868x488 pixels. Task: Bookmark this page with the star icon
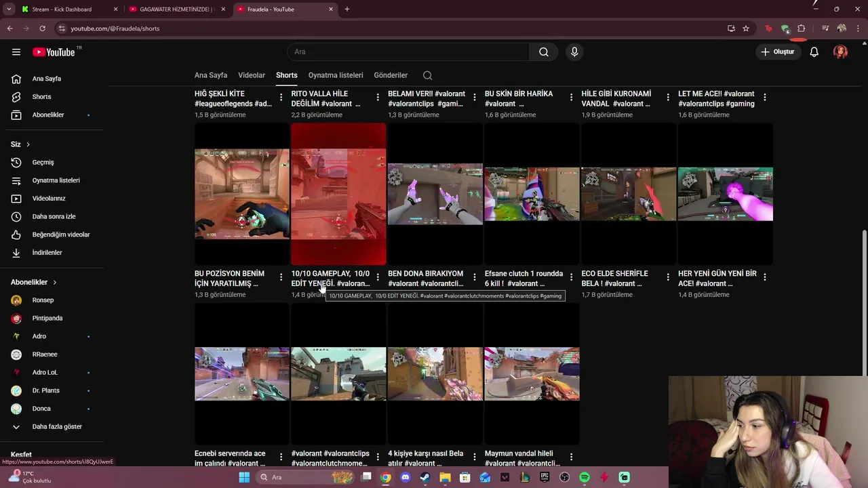tap(746, 28)
